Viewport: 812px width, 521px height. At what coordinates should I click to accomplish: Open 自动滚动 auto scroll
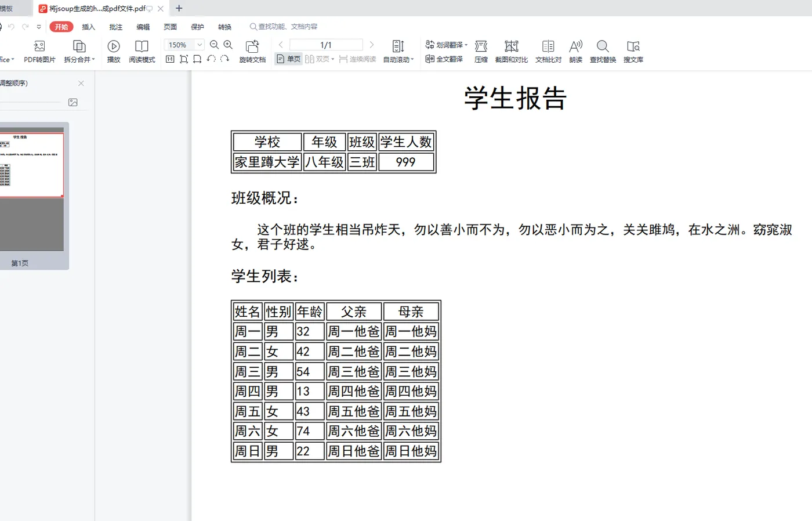(x=398, y=52)
